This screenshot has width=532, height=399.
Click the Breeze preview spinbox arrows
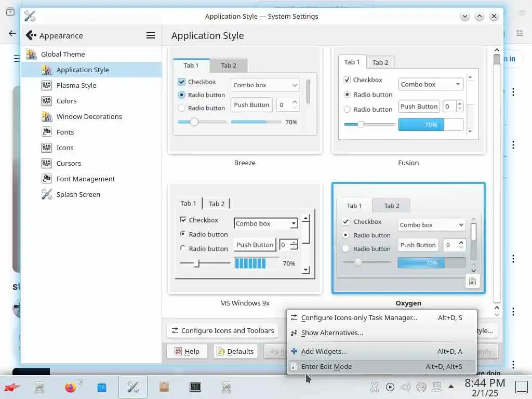tap(295, 104)
